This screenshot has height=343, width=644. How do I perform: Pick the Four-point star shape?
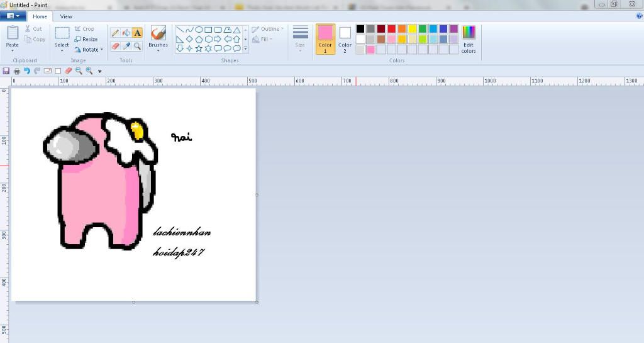tap(189, 48)
